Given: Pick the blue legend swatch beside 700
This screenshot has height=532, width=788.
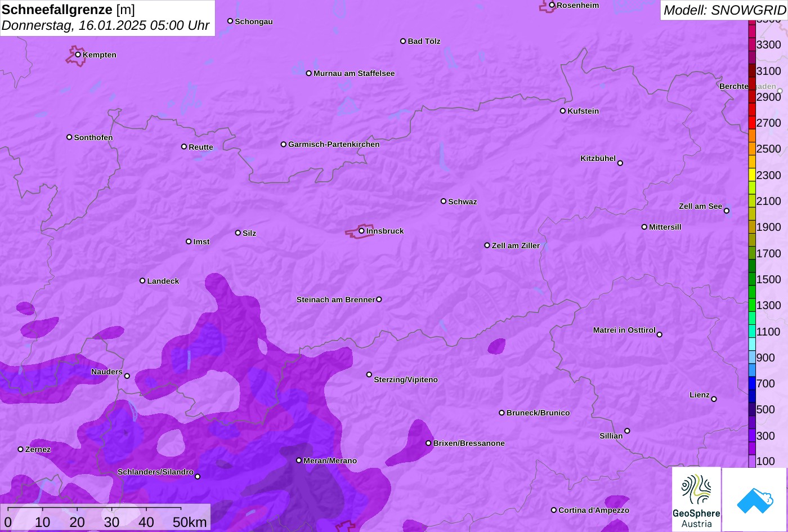Looking at the screenshot, I should [x=752, y=383].
